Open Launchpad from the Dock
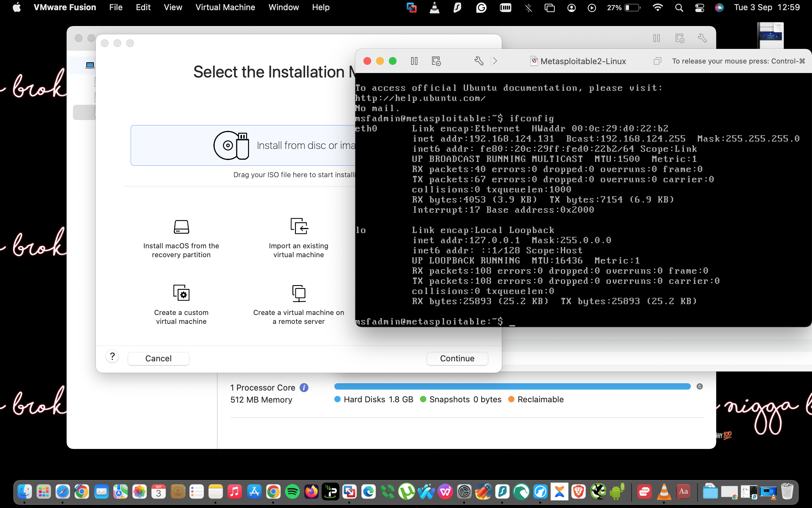 tap(44, 492)
